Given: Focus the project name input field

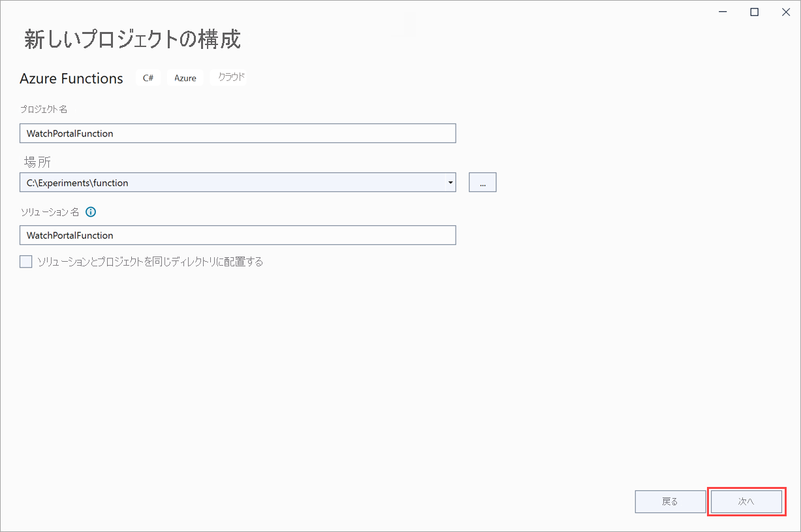Looking at the screenshot, I should click(238, 133).
